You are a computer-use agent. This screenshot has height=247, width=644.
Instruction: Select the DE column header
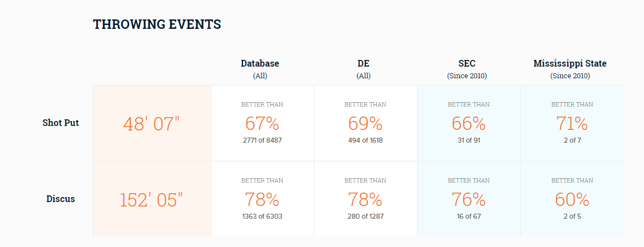tap(364, 69)
